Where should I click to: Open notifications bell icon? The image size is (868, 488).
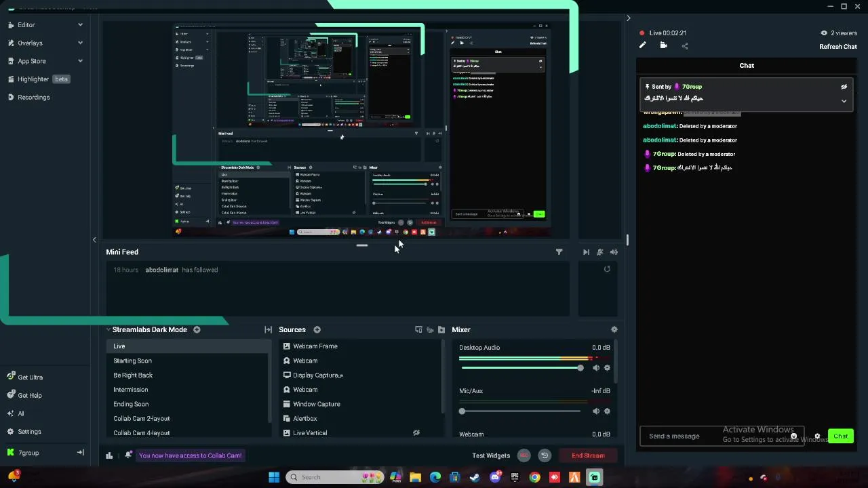pyautogui.click(x=128, y=455)
